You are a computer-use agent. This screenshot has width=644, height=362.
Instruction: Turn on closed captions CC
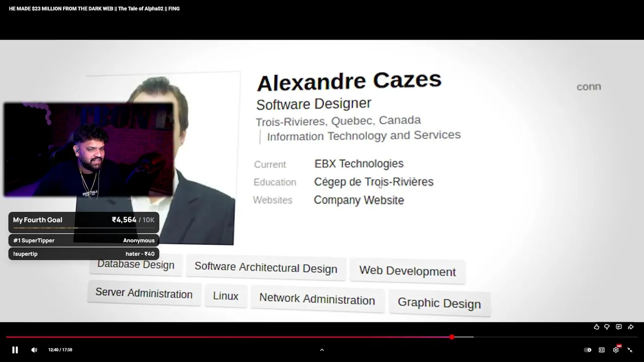pyautogui.click(x=602, y=350)
